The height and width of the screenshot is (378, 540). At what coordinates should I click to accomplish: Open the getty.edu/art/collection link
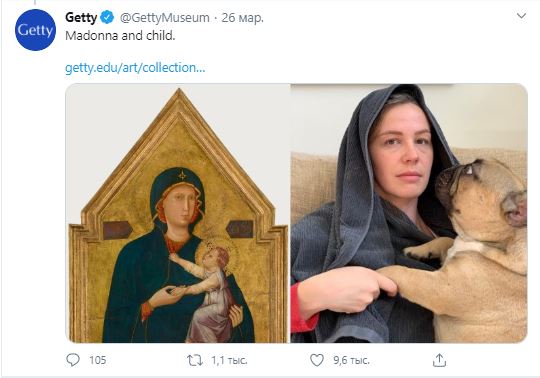[x=135, y=68]
